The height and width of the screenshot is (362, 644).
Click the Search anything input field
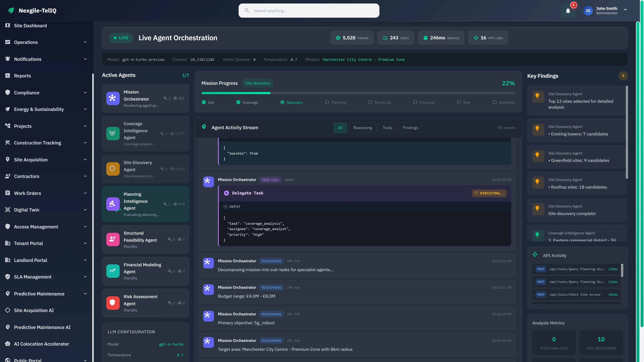coord(309,11)
